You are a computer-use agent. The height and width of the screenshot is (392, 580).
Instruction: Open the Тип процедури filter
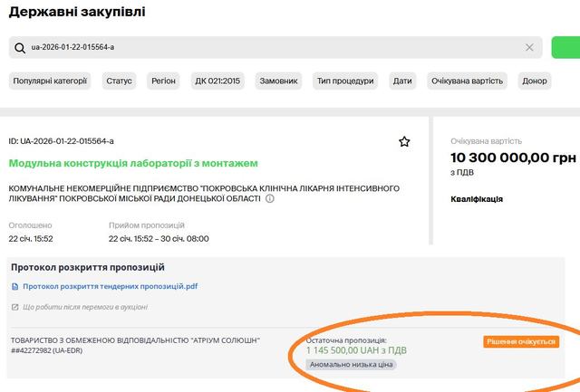[x=345, y=81]
